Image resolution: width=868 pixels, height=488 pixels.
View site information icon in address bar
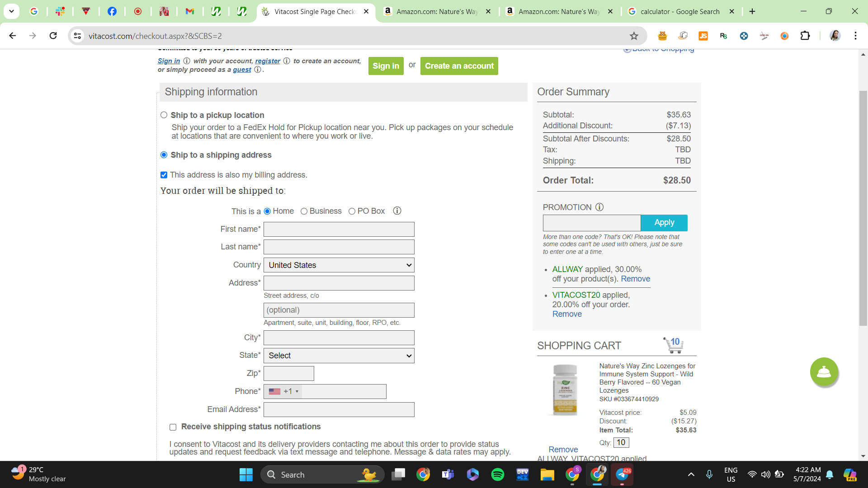click(78, 36)
